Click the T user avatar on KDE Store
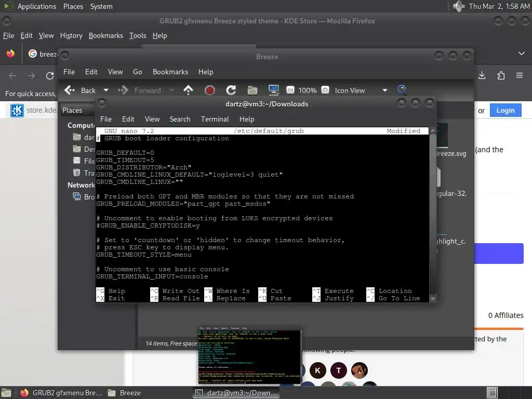This screenshot has width=532, height=399. coord(339,370)
